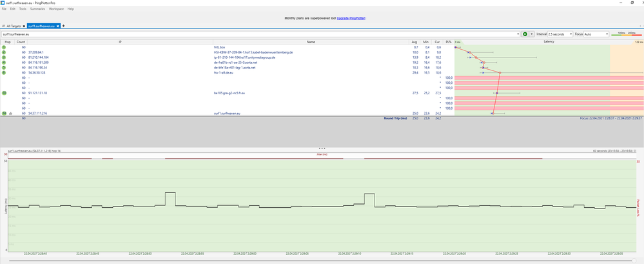The image size is (644, 264).
Task: Toggle the graph icon beside hop 14
Action: tap(10, 113)
